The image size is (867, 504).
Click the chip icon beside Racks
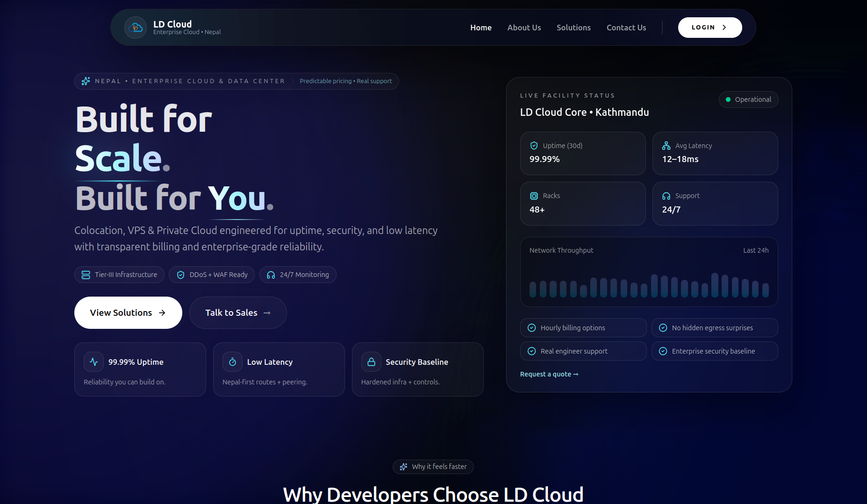[534, 196]
